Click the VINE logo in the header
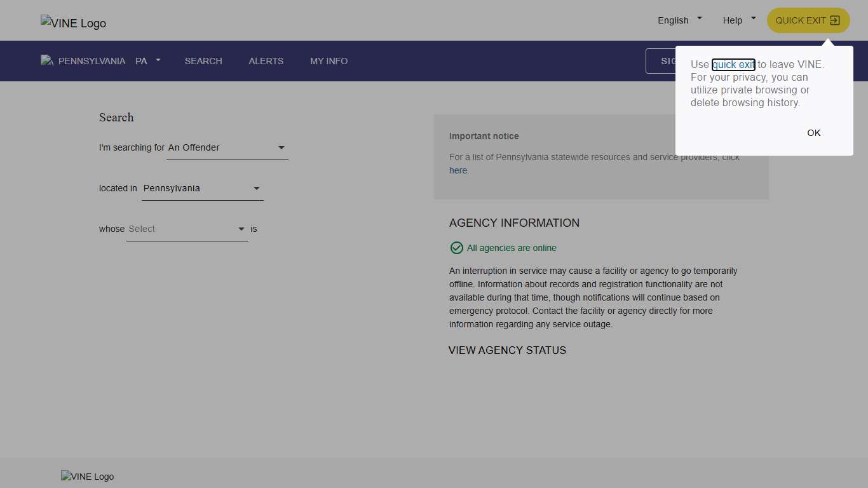868x488 pixels. [x=73, y=23]
